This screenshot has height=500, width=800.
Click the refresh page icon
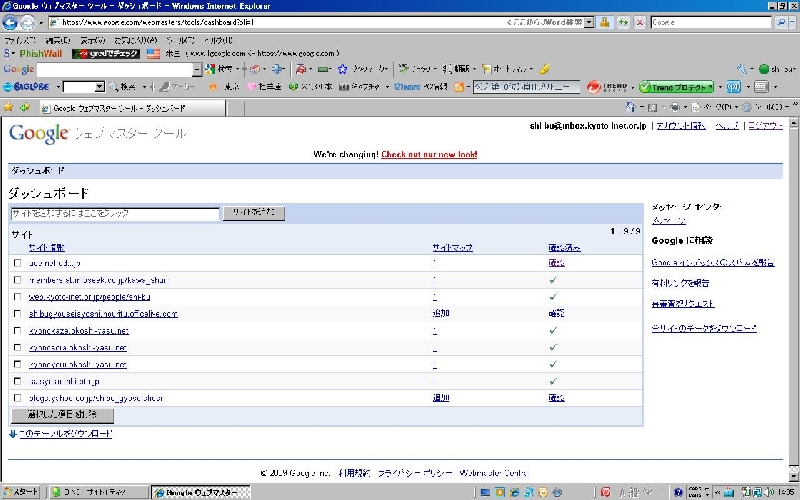[x=622, y=21]
